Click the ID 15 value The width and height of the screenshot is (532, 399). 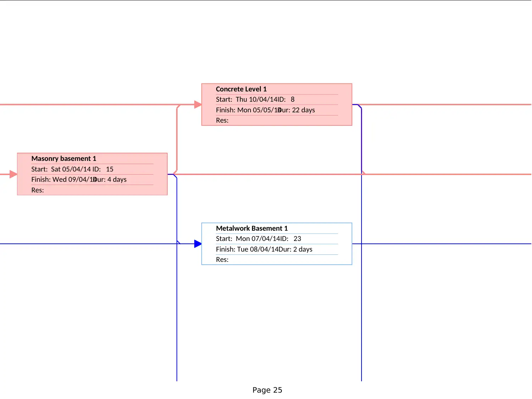[110, 169]
